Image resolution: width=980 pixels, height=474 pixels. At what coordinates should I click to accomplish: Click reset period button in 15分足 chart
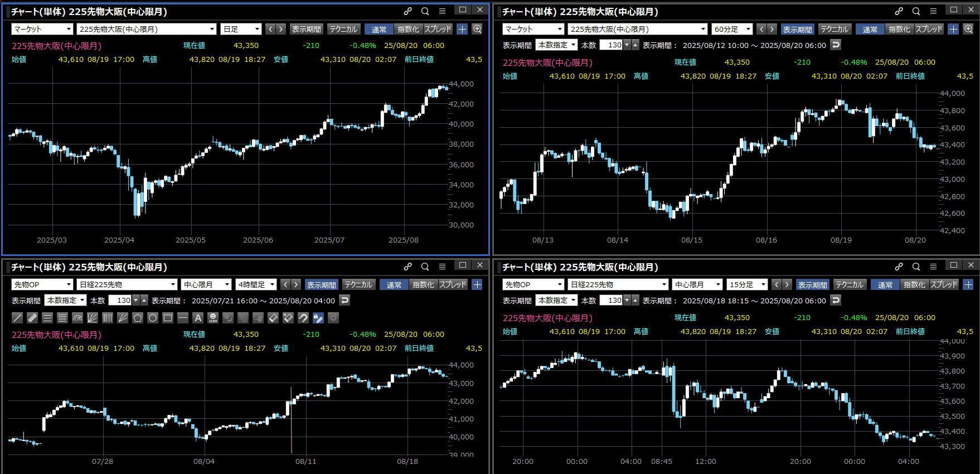tap(835, 300)
